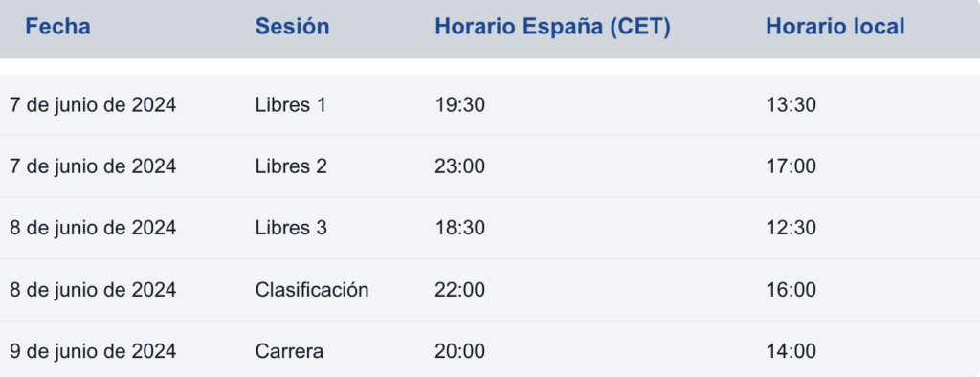Image resolution: width=980 pixels, height=377 pixels.
Task: Click the 16:00 local time cell
Action: 791,290
